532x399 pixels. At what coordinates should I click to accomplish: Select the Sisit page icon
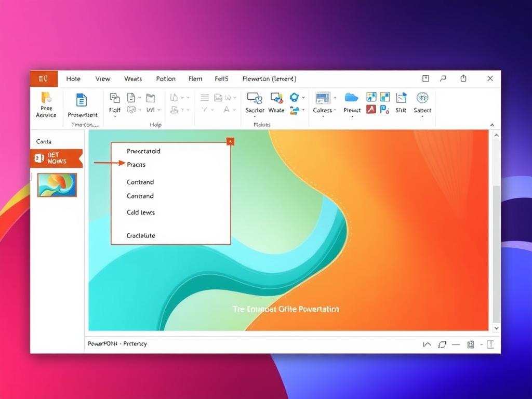point(401,98)
